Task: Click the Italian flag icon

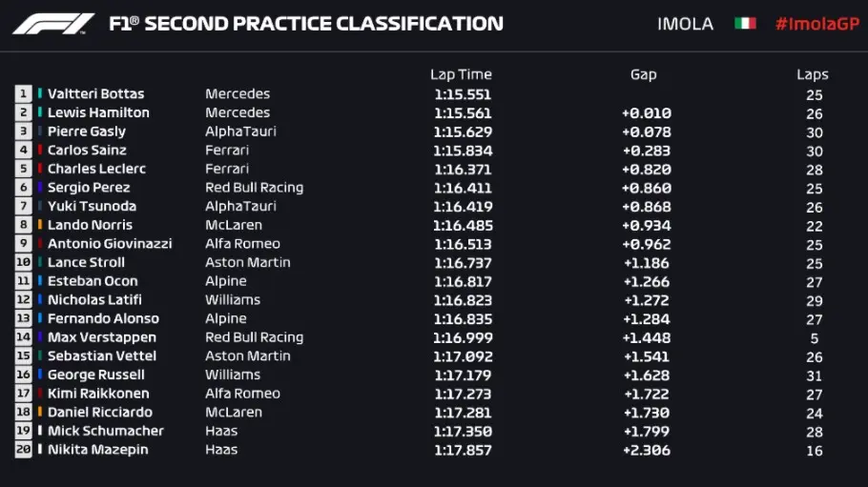Action: 745,24
